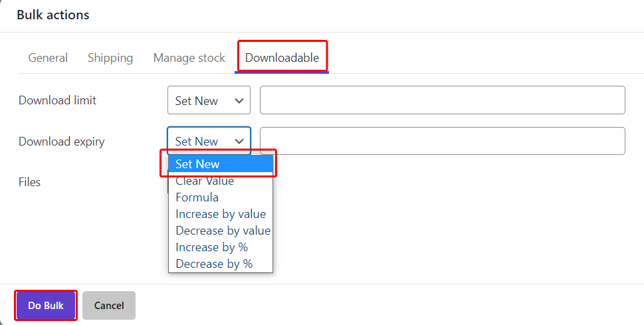Choose the Set New option in list
This screenshot has width=644, height=325.
pos(220,164)
